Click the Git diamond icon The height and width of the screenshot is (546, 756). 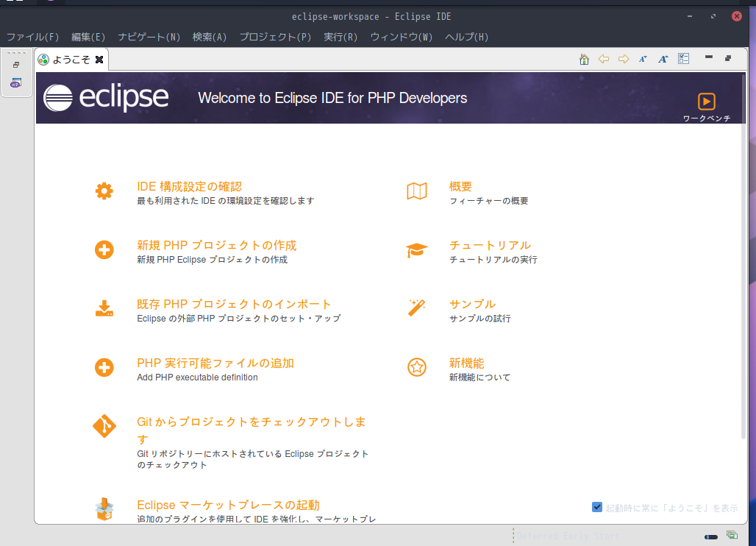pyautogui.click(x=104, y=426)
